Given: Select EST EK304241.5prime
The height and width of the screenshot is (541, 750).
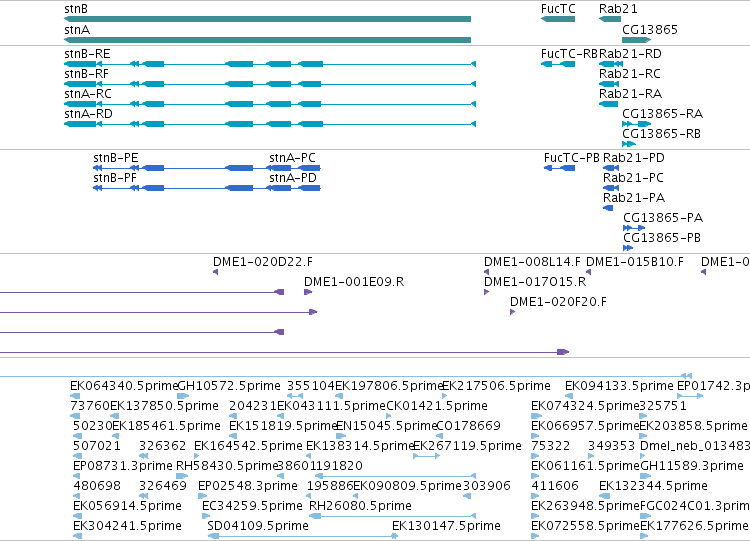Looking at the screenshot, I should pyautogui.click(x=77, y=537).
